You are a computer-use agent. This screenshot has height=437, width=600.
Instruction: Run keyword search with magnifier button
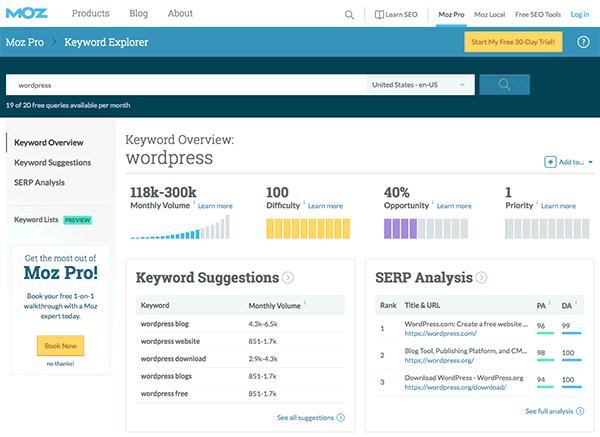click(x=504, y=85)
